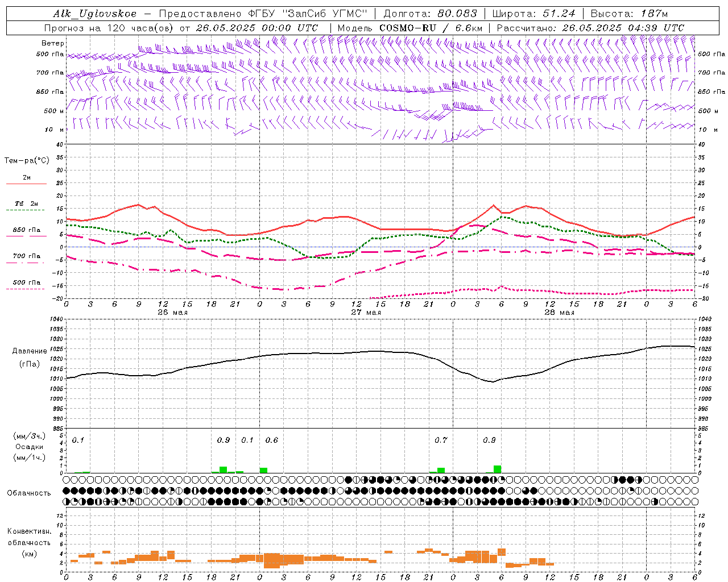The image size is (728, 582).
Task: Click the 1040 value on left pressure axis
Action: [56, 319]
